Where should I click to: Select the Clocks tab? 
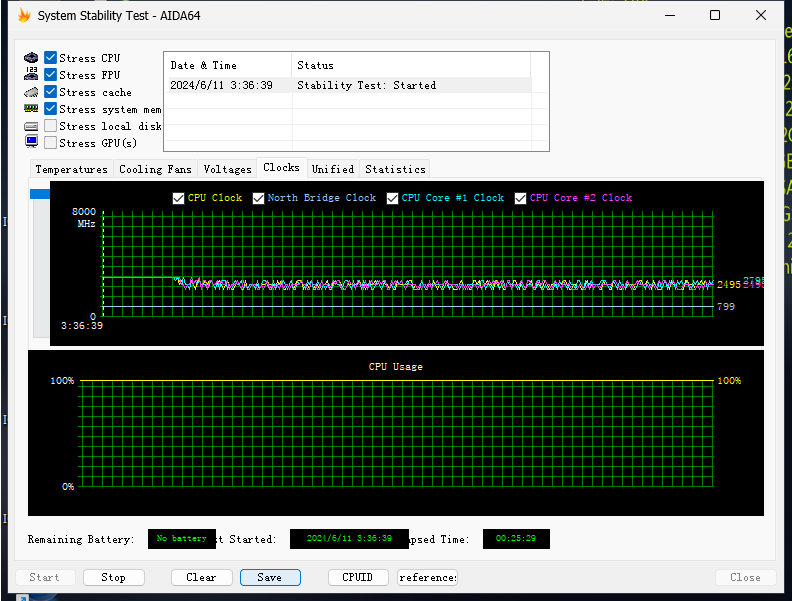(281, 167)
